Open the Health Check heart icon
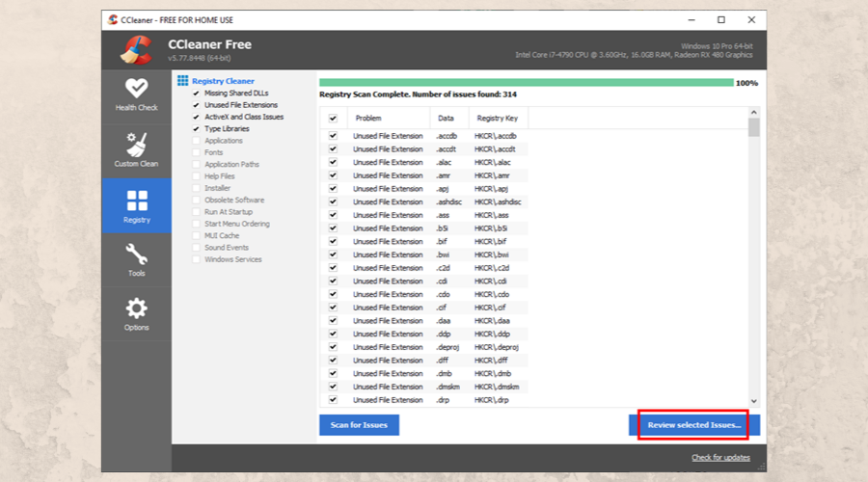Screen dimensions: 868x482 point(136,88)
